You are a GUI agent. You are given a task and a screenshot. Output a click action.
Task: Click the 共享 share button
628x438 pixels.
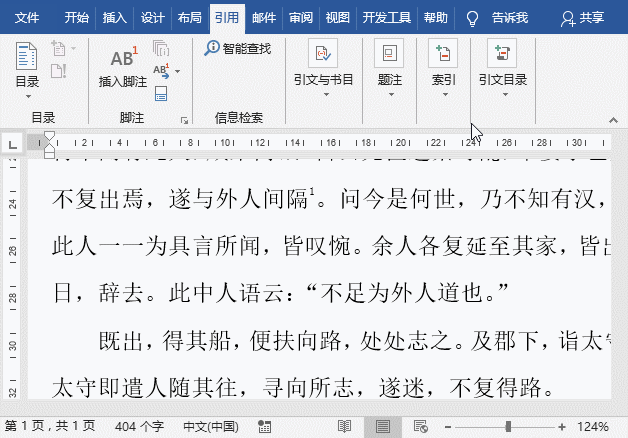click(583, 18)
